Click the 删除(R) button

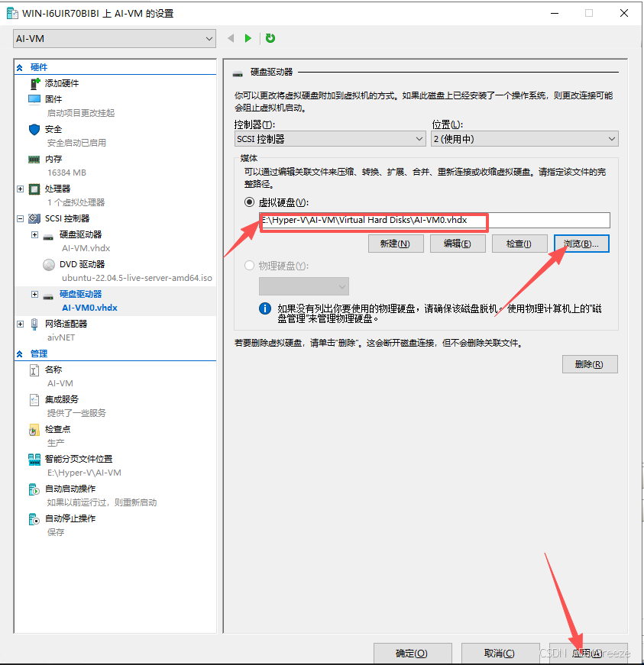point(590,364)
